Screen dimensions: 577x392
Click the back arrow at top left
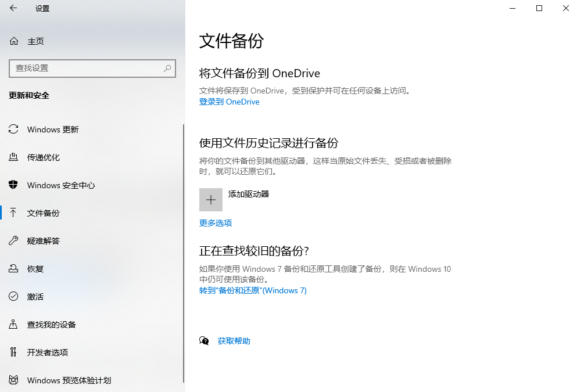[x=14, y=8]
